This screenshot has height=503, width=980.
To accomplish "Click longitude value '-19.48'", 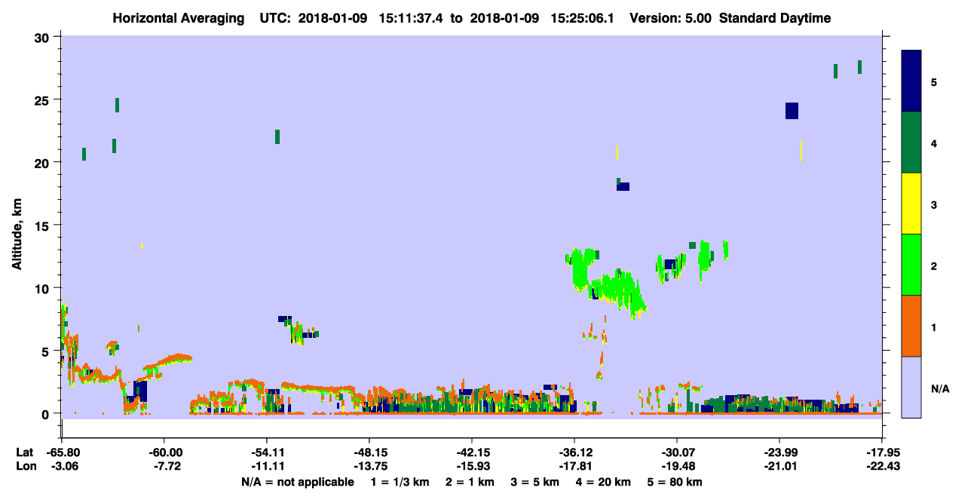I will tap(677, 466).
